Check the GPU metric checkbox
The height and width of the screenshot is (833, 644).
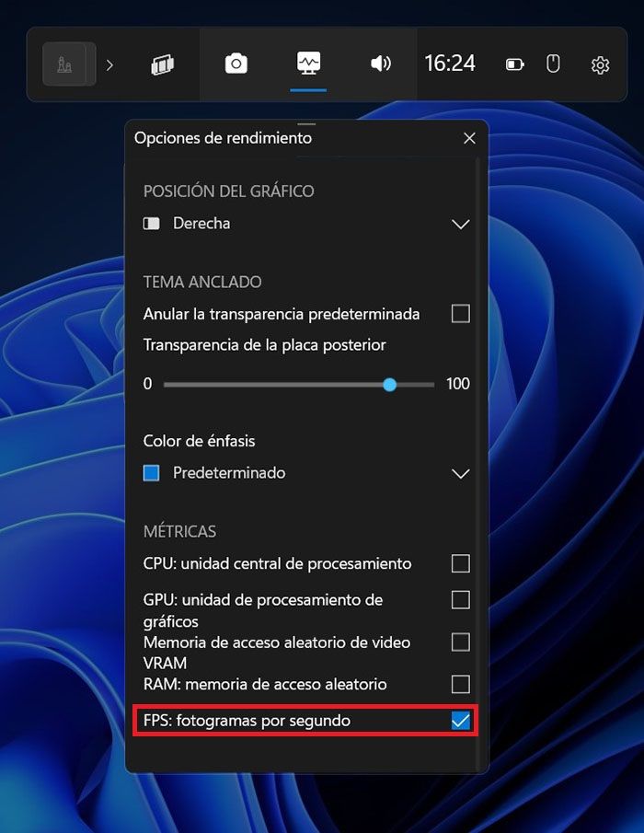(460, 600)
